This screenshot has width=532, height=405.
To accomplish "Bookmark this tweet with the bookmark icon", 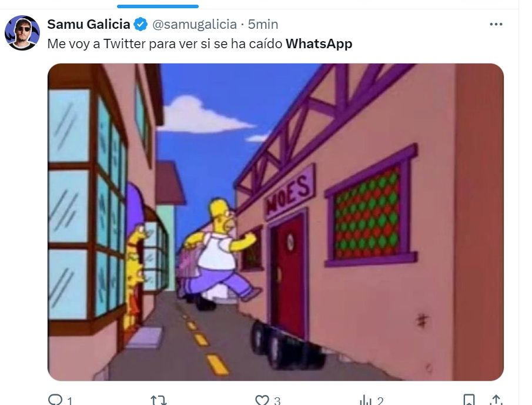I will (469, 400).
